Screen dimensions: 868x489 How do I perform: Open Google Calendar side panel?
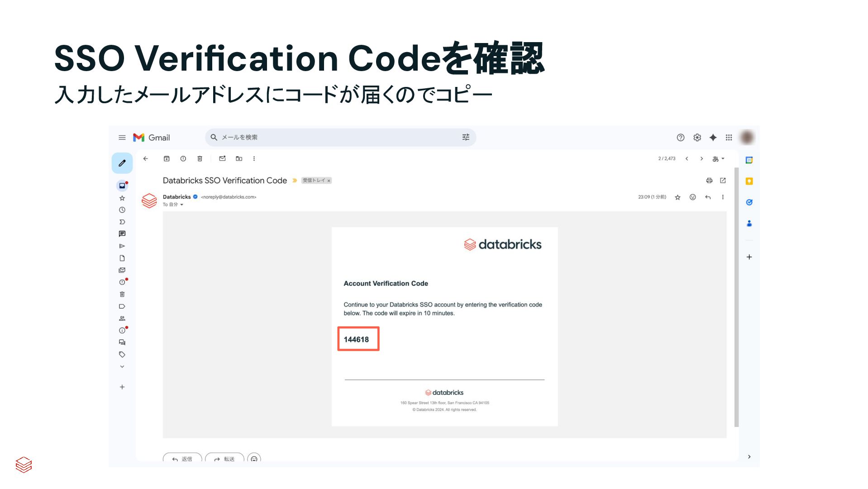[749, 160]
